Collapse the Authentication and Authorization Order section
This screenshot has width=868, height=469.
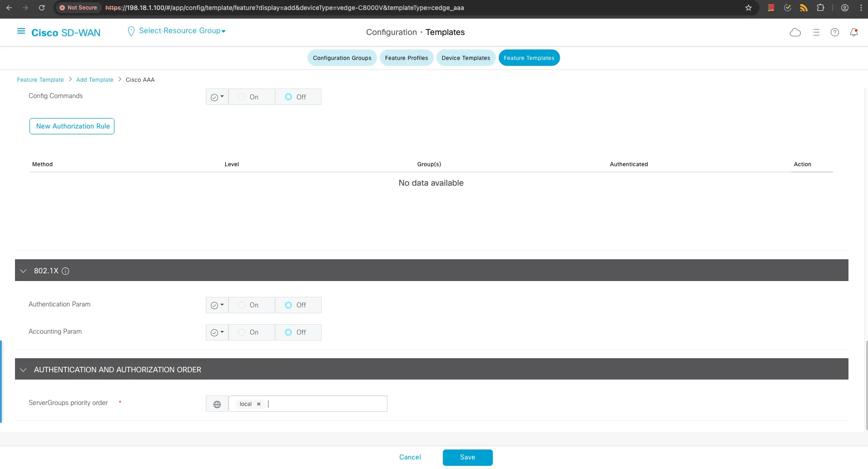[x=23, y=370]
